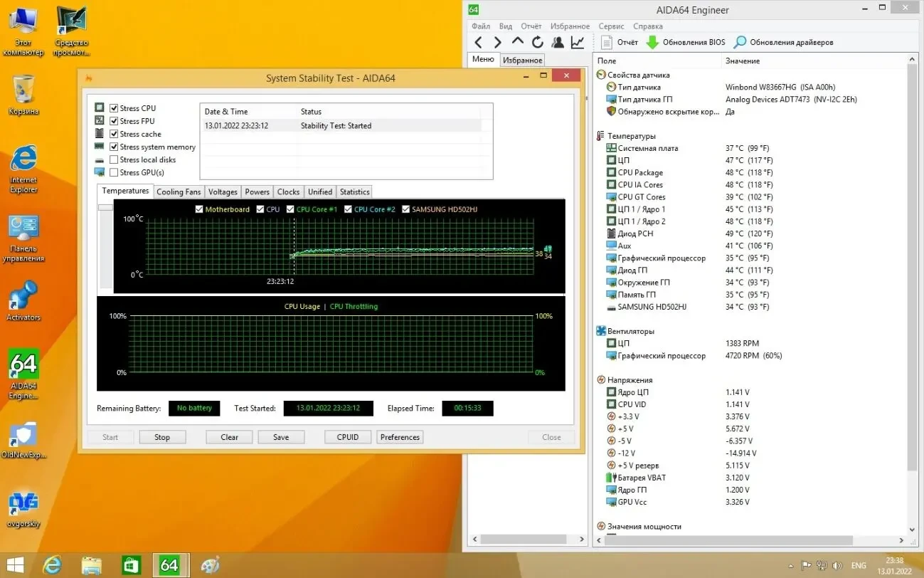This screenshot has width=924, height=578.
Task: Open AIDA64 from the Windows taskbar
Action: (x=169, y=564)
